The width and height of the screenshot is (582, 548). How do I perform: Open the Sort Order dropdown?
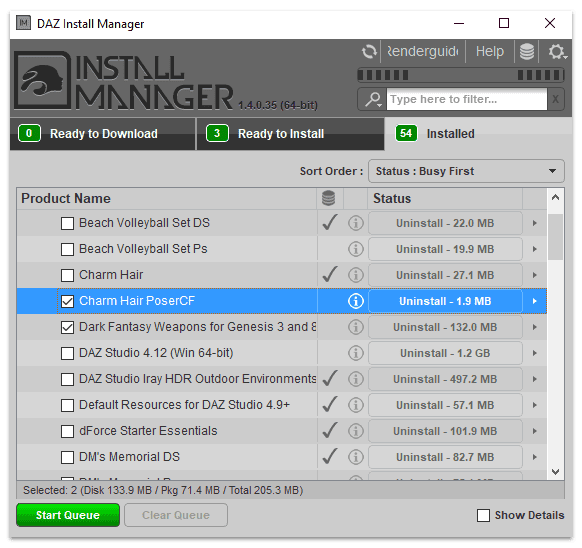pos(466,171)
